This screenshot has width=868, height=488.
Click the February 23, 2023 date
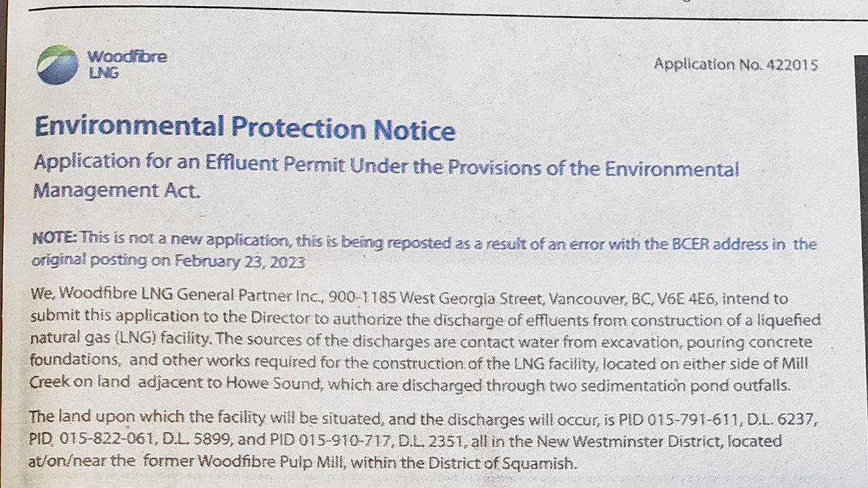(240, 261)
